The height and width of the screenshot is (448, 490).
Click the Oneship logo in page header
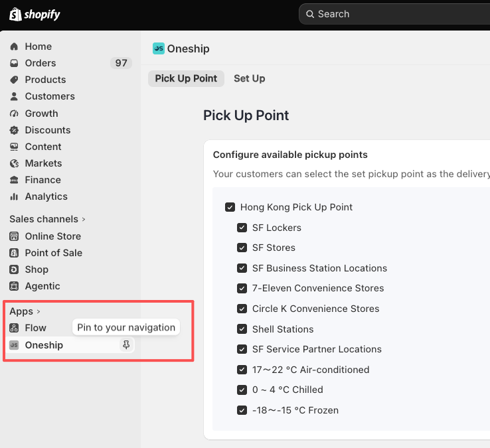click(159, 48)
